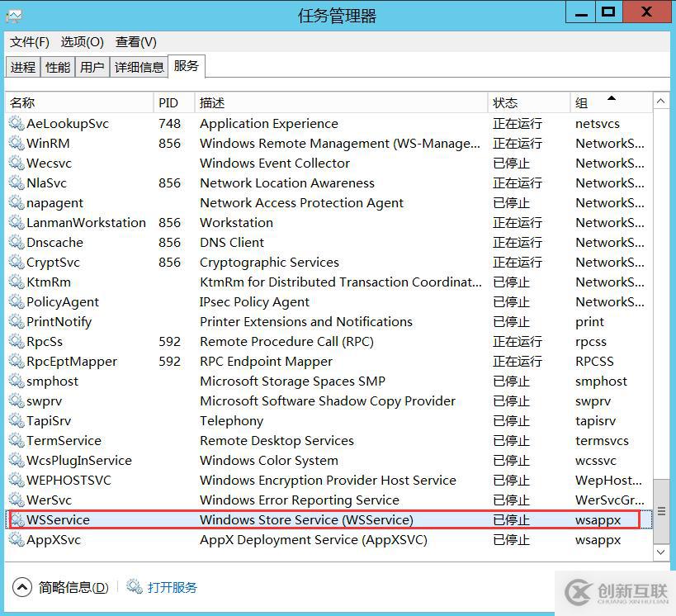Click the WSService service gear icon

(17, 519)
